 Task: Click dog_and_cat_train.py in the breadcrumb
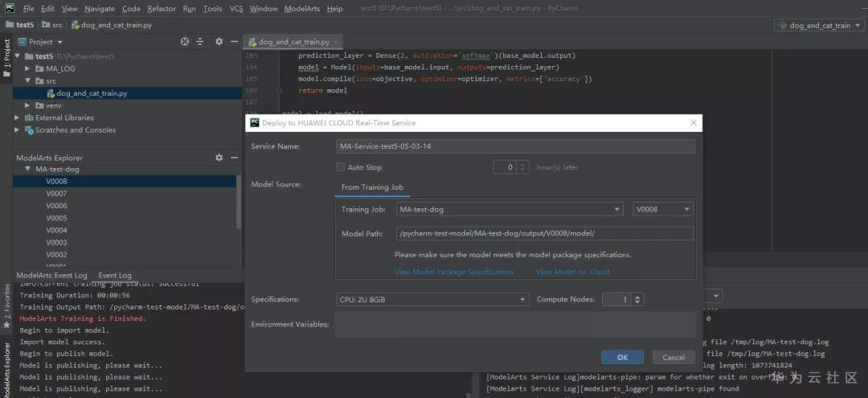[x=111, y=25]
